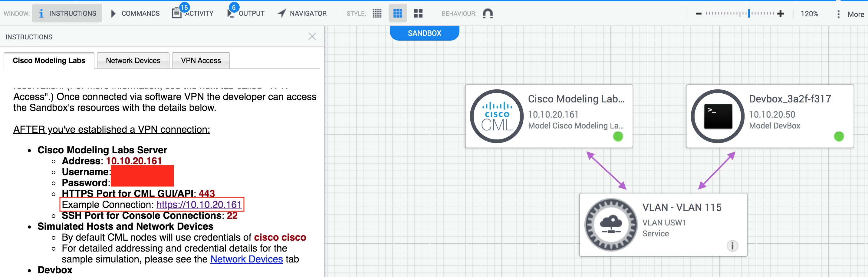The width and height of the screenshot is (868, 277).
Task: Click the Cisco Modeling Lab green status dot
Action: tap(618, 137)
